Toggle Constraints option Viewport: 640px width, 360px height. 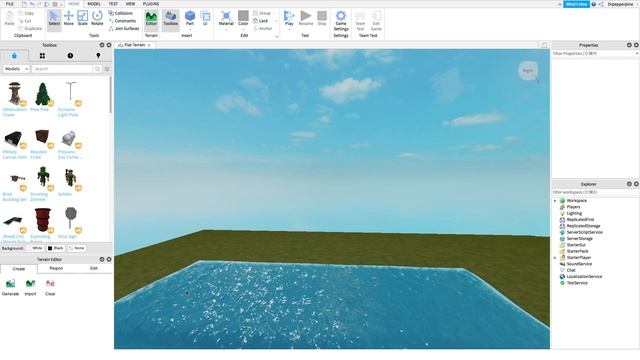(x=122, y=21)
